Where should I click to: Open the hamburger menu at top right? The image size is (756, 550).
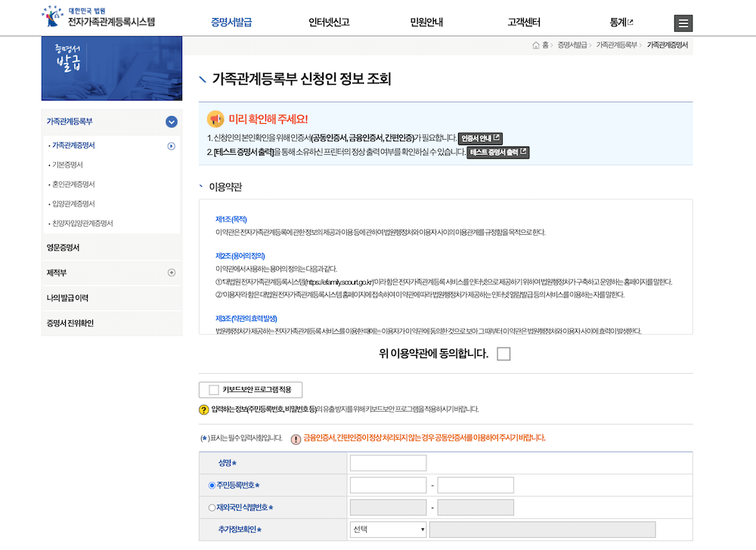point(683,23)
